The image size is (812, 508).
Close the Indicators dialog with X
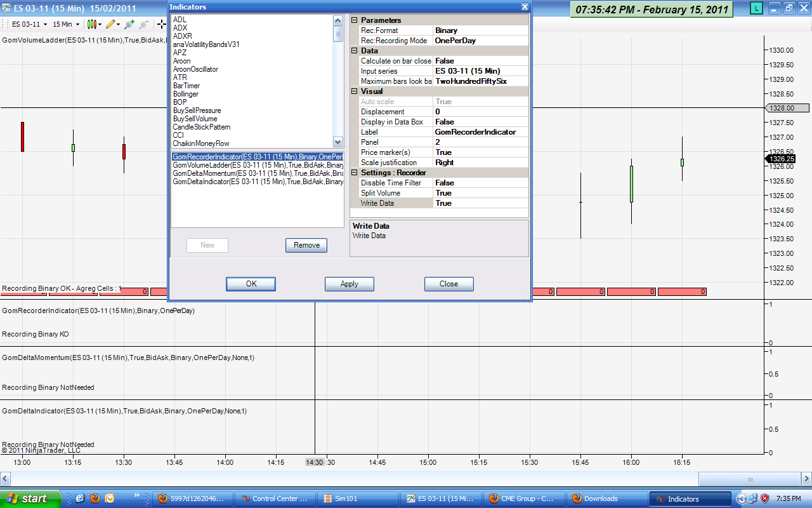click(x=525, y=7)
